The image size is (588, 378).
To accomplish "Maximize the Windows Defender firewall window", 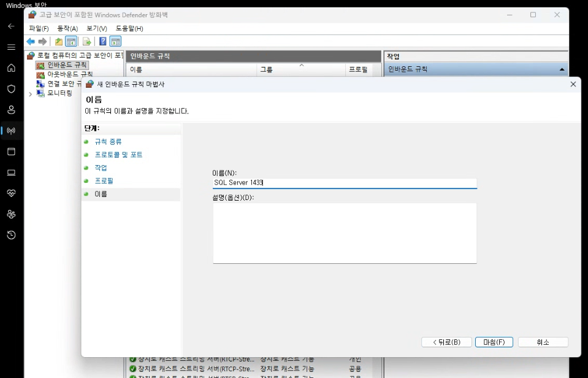I will pos(533,15).
